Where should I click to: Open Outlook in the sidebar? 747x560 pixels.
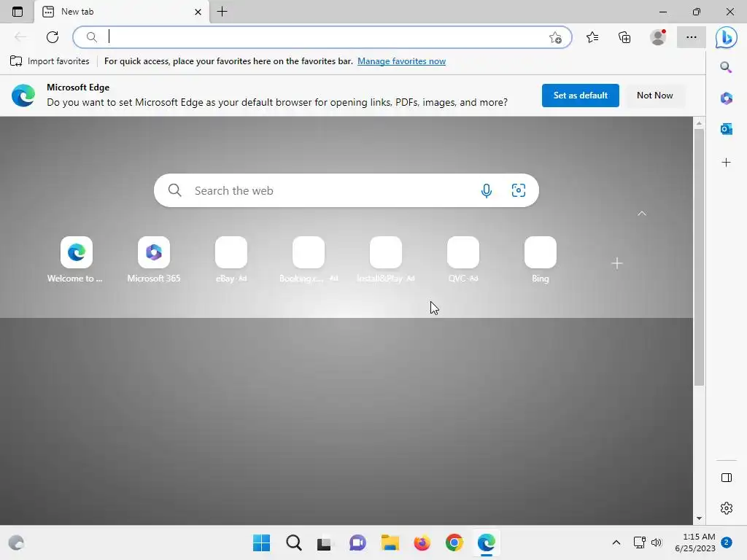726,129
